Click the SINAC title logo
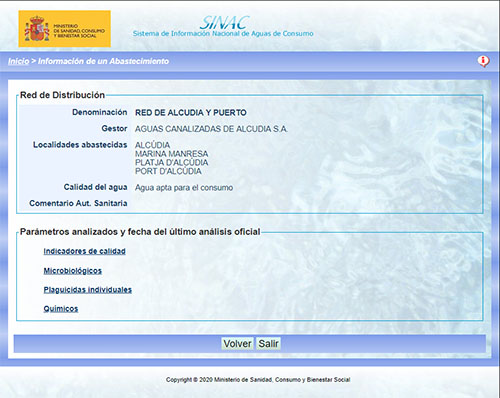Image resolution: width=500 pixels, height=398 pixels. pos(224,22)
